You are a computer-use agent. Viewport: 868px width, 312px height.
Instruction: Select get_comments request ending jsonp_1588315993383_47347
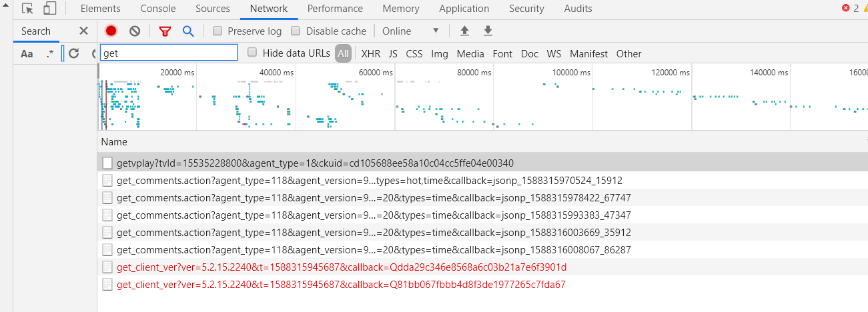[482, 215]
